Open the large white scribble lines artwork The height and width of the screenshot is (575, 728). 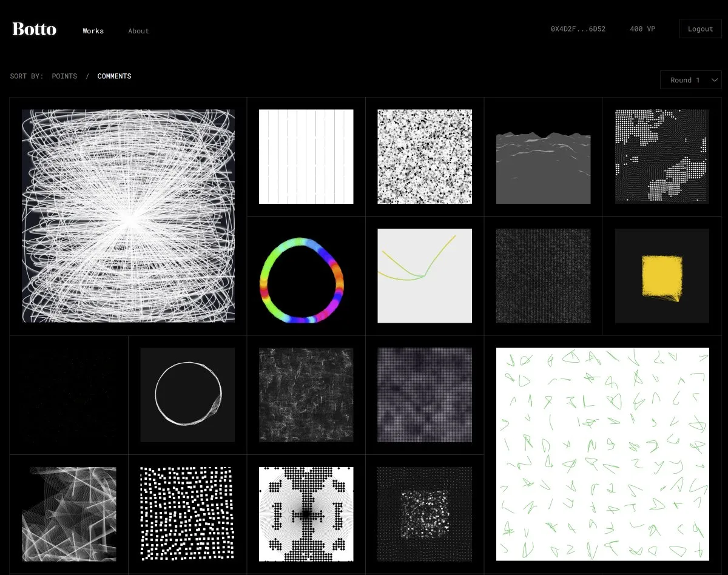click(x=128, y=216)
